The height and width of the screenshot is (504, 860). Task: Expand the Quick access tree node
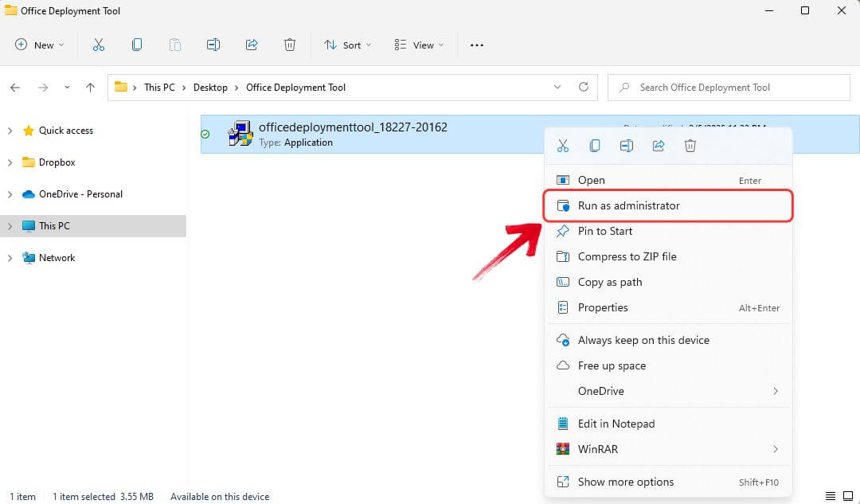[x=10, y=131]
